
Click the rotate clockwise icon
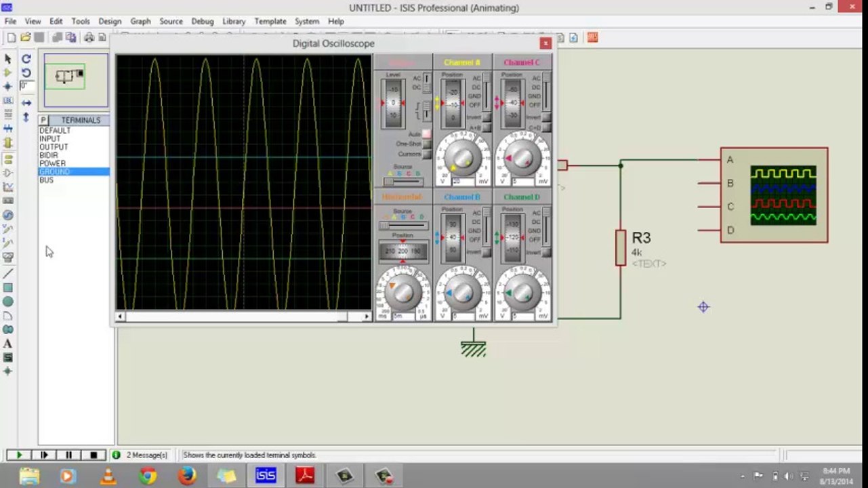click(x=26, y=59)
